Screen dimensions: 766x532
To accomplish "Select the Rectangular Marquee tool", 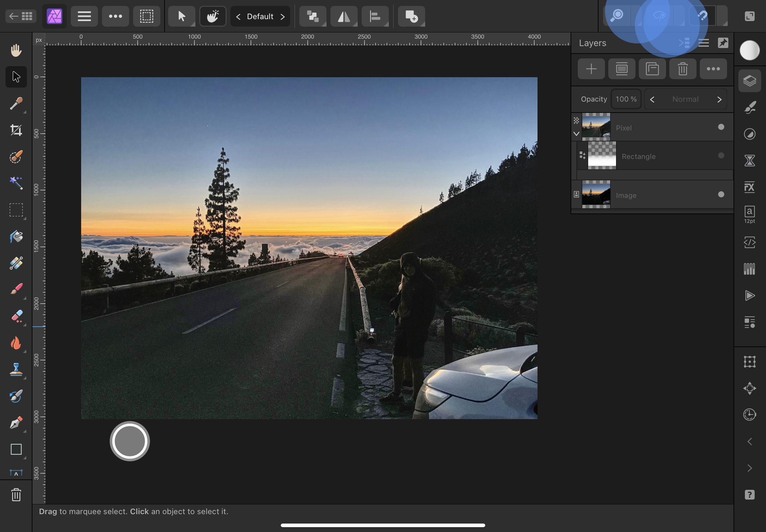I will pos(16,210).
